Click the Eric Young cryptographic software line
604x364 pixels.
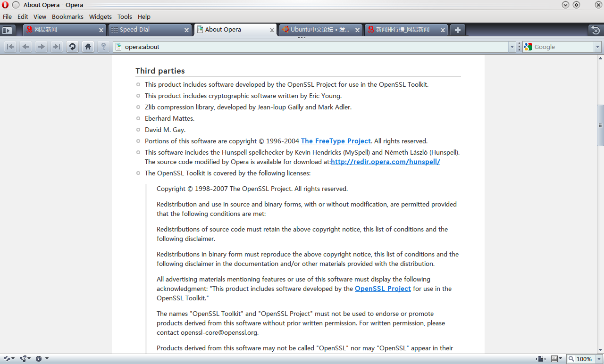(243, 96)
